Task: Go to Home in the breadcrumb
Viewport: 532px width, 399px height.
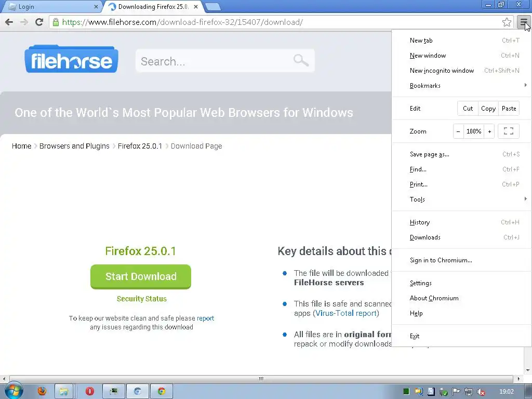Action: [x=21, y=146]
